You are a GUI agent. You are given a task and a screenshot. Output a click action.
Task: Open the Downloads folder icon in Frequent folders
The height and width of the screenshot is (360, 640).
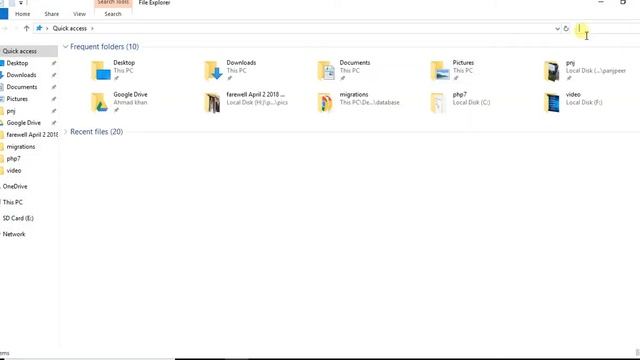(213, 71)
